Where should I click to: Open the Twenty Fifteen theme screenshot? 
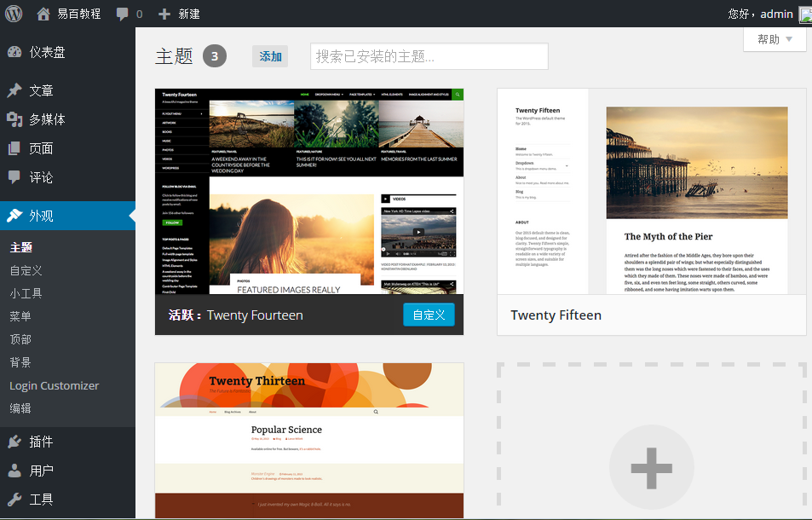[652, 191]
